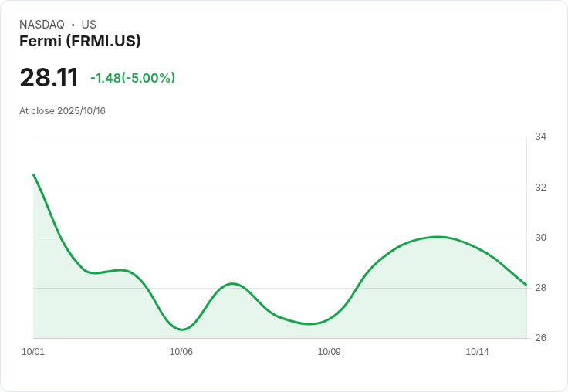This screenshot has width=568, height=392.
Task: Click the 10/01 x-axis date label
Action: 33,352
